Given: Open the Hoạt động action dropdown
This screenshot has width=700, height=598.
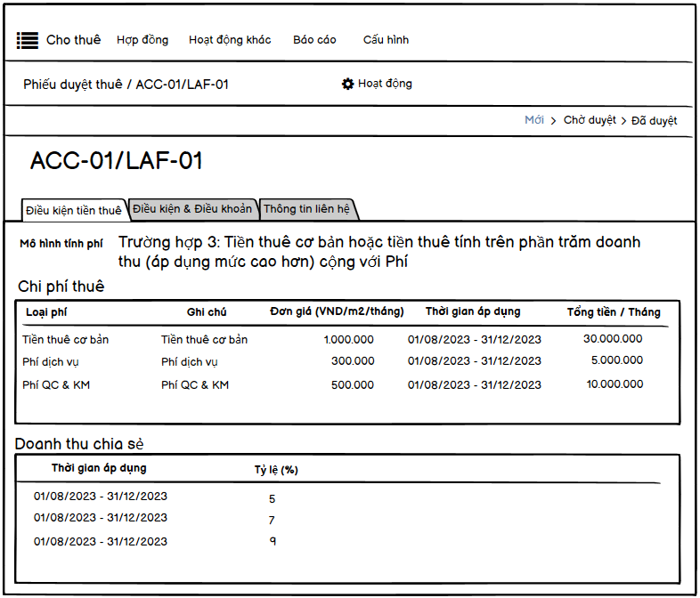Looking at the screenshot, I should coord(385,84).
